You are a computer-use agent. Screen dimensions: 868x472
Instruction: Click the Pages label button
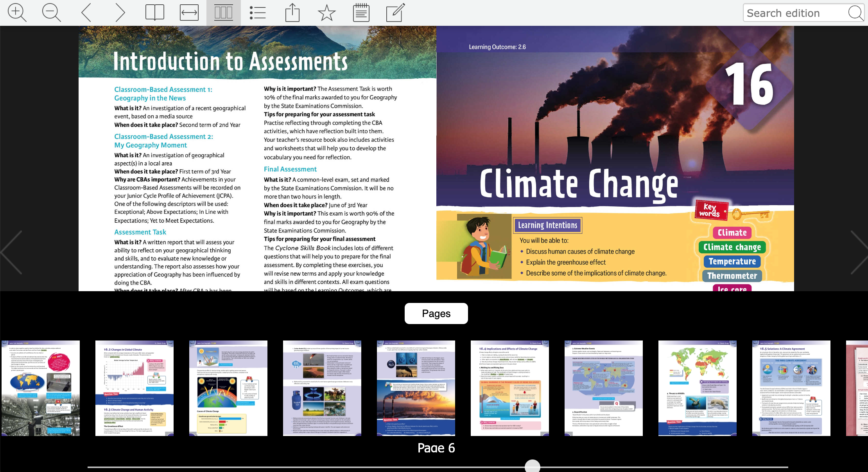[436, 313]
